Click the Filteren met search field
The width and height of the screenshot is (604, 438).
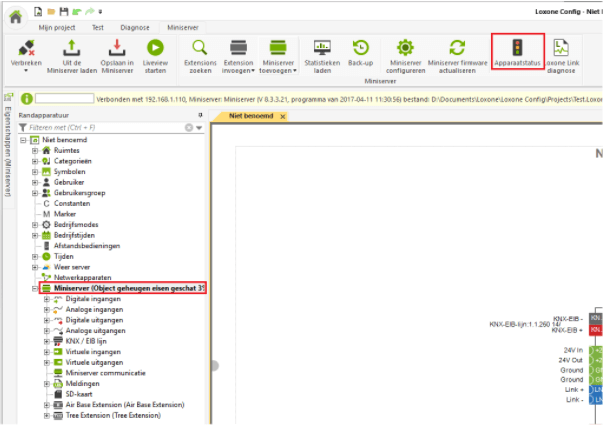[100, 128]
